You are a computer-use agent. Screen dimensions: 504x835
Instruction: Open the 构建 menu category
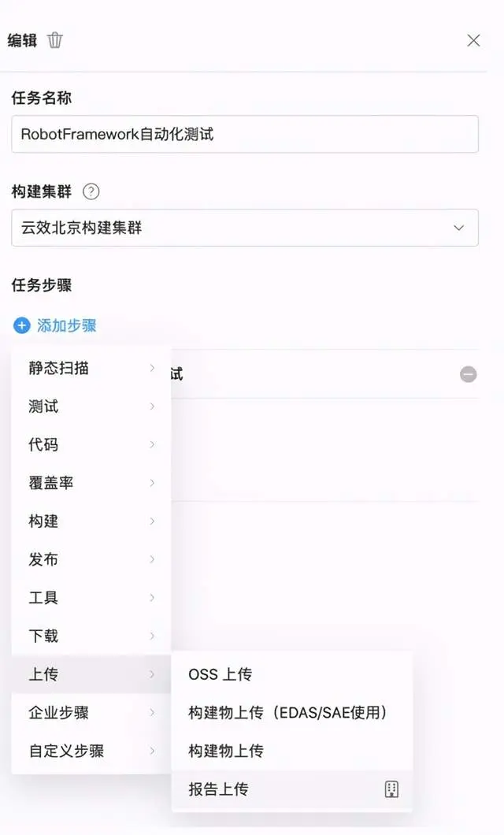click(x=91, y=521)
